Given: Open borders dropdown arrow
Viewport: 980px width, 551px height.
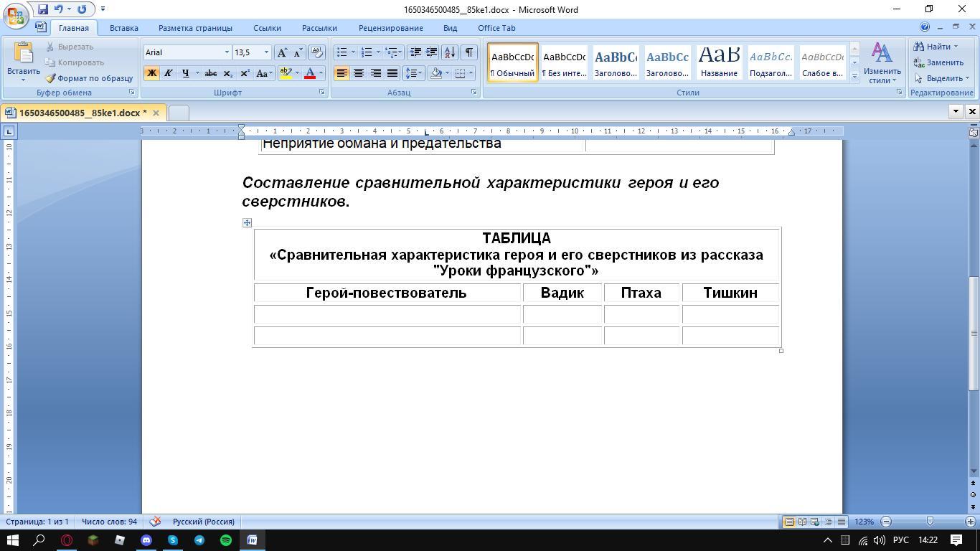Looking at the screenshot, I should (471, 73).
